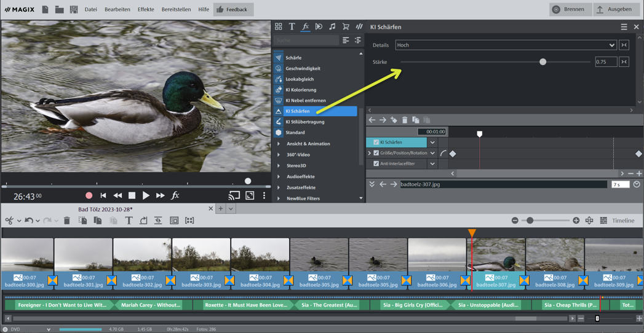Reset Stärke with its >< button
This screenshot has height=333, width=644.
point(624,62)
